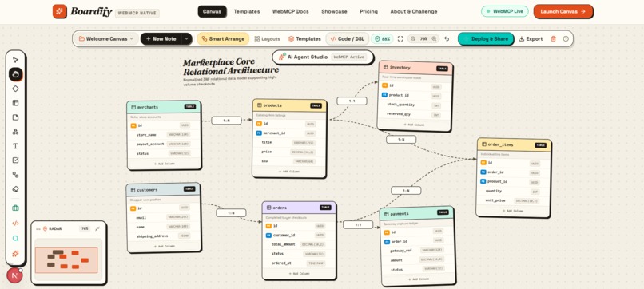Go to WebMCP Docs
The image size is (644, 289).
[290, 11]
